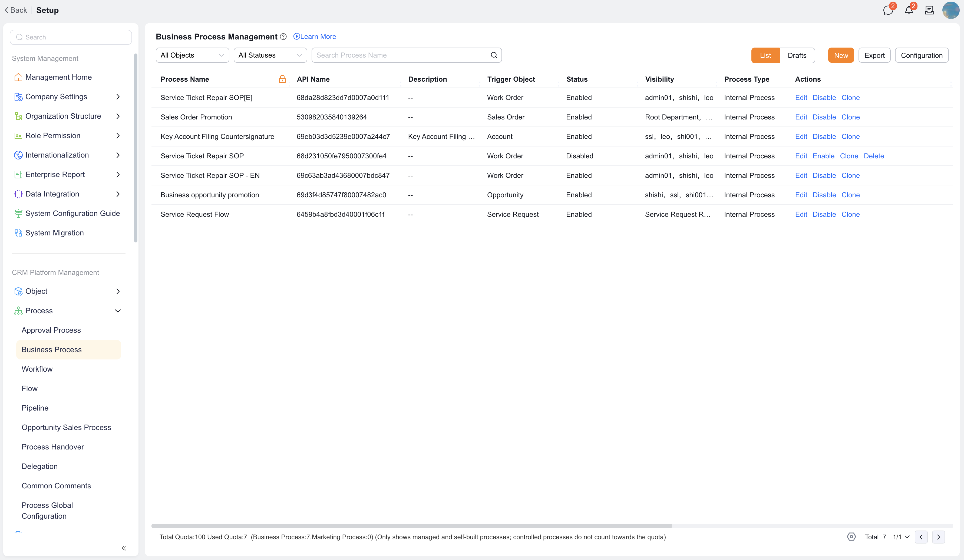
Task: Collapse the Process section chevron
Action: click(118, 311)
